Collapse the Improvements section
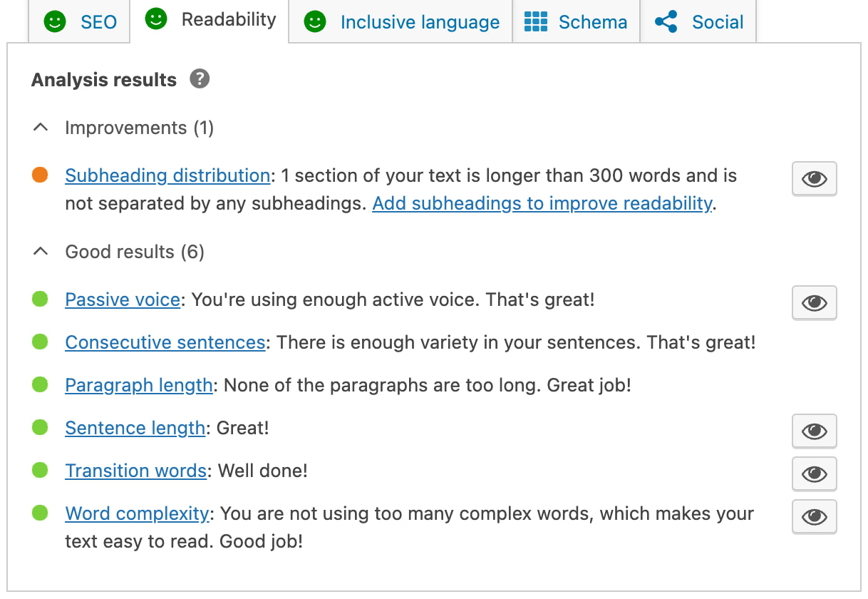The width and height of the screenshot is (868, 599). [40, 127]
